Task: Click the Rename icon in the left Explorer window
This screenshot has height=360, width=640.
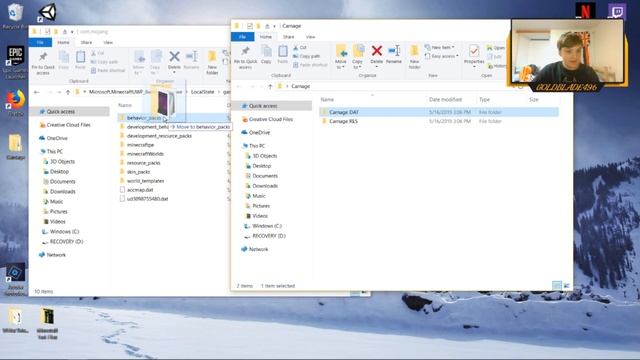Action: pos(191,57)
